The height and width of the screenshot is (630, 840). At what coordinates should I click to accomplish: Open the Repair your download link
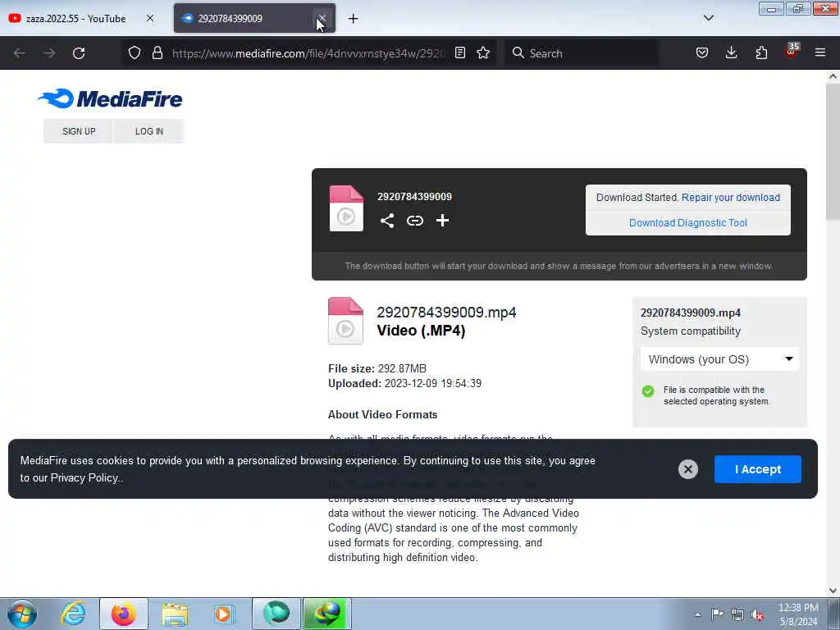click(x=731, y=198)
